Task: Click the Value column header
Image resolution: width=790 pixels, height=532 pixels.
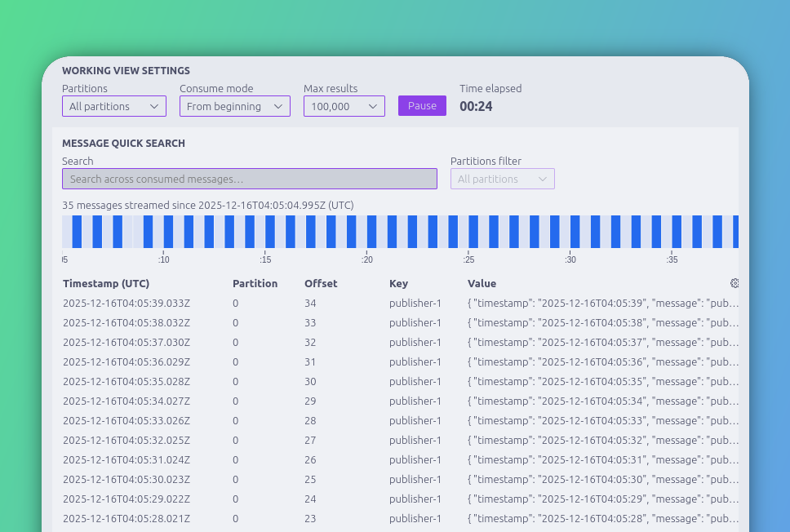Action: 482,284
